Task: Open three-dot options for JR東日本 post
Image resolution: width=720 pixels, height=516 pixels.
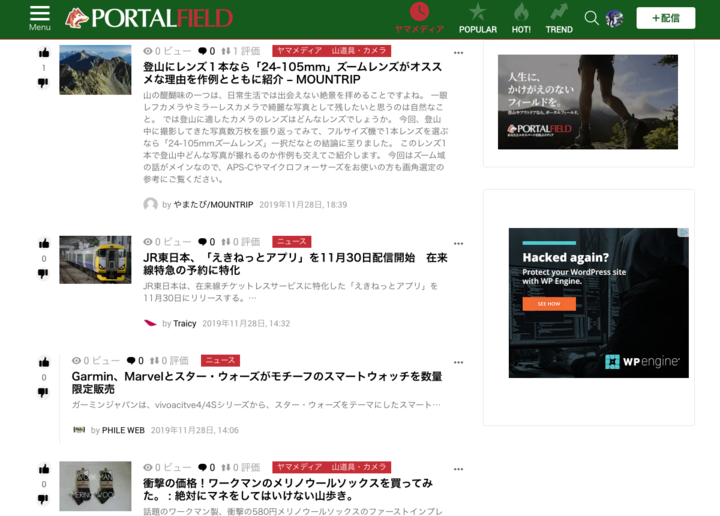Action: tap(458, 243)
